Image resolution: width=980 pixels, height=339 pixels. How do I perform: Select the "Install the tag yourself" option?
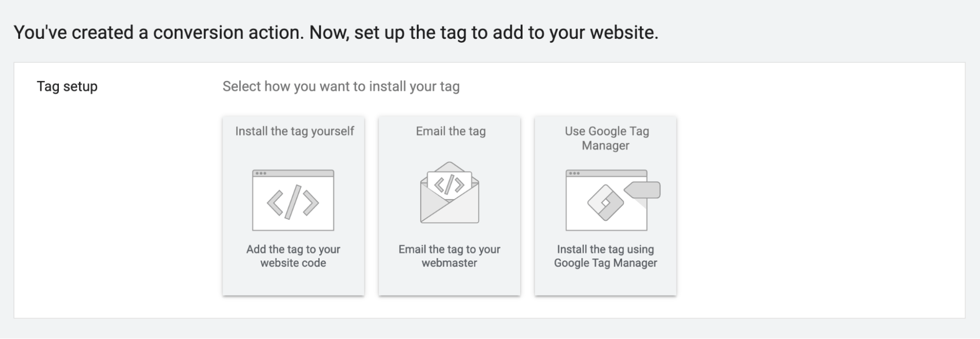tap(294, 131)
